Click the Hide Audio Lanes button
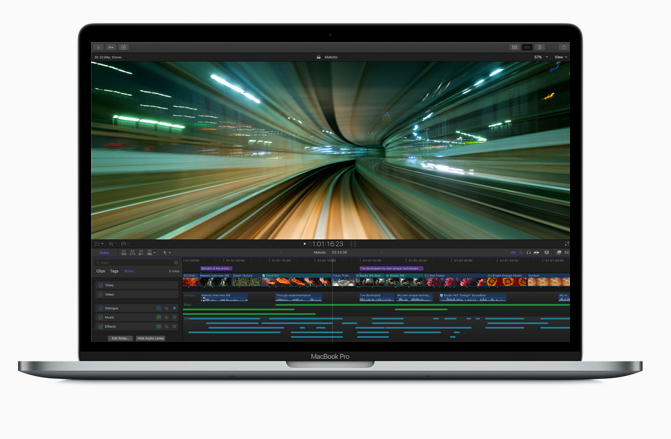671x439 pixels. point(151,338)
